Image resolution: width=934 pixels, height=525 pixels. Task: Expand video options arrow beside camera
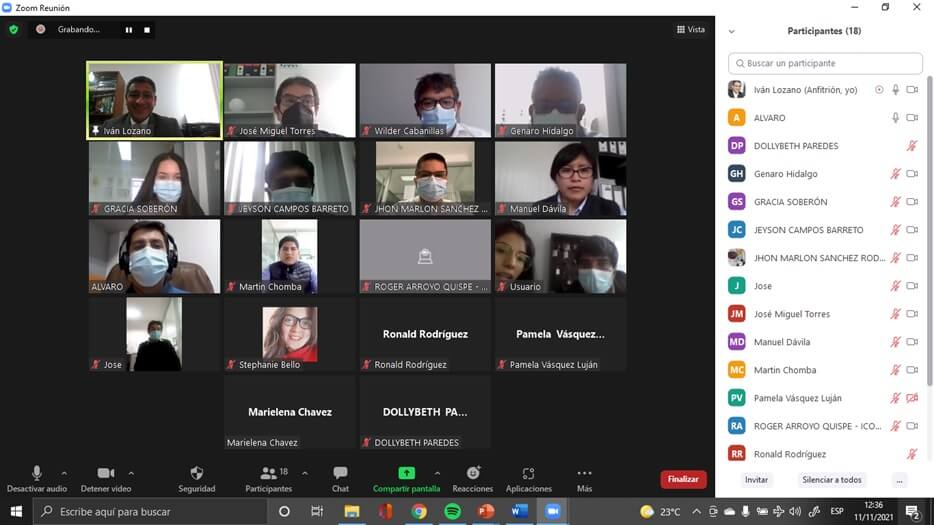[131, 473]
